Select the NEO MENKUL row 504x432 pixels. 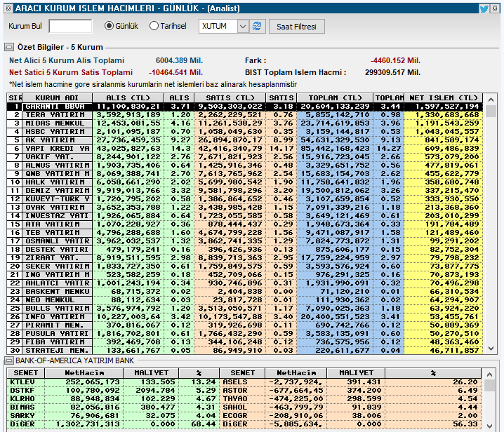[x=244, y=300]
